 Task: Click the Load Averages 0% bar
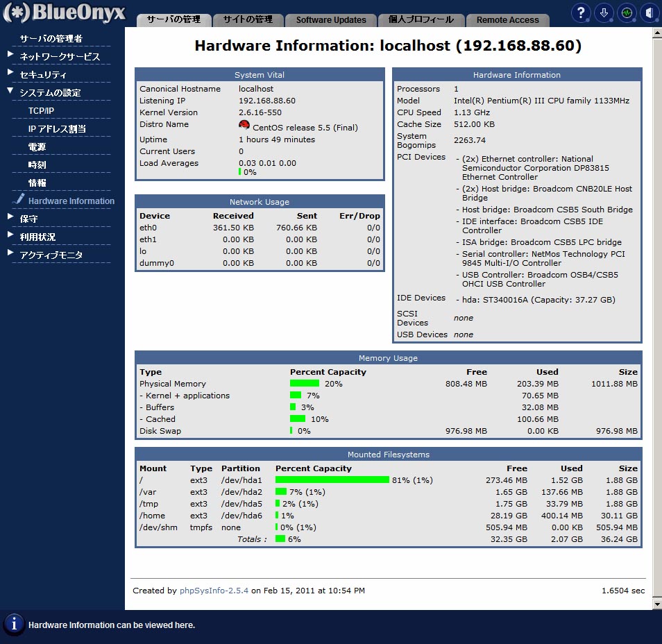coord(240,172)
